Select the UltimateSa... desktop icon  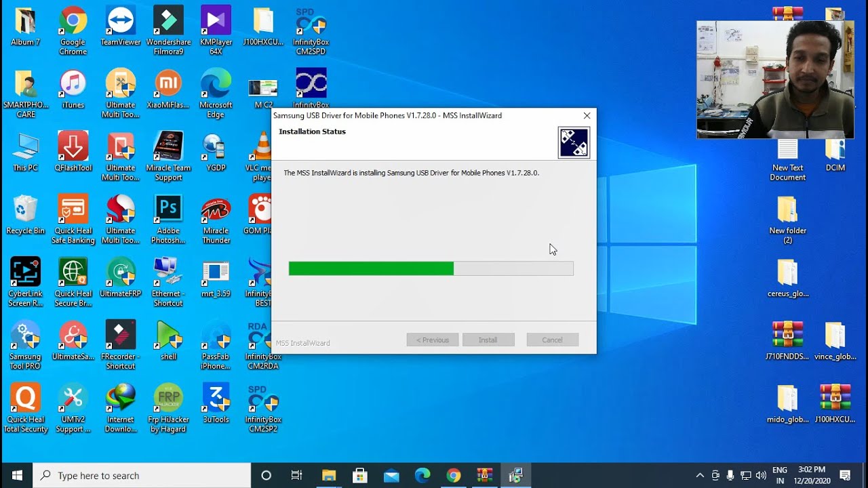(x=73, y=342)
